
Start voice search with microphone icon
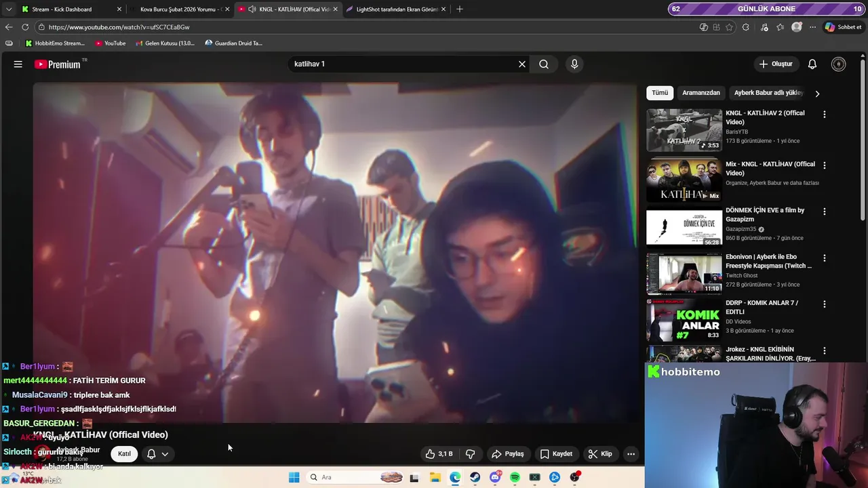(574, 64)
